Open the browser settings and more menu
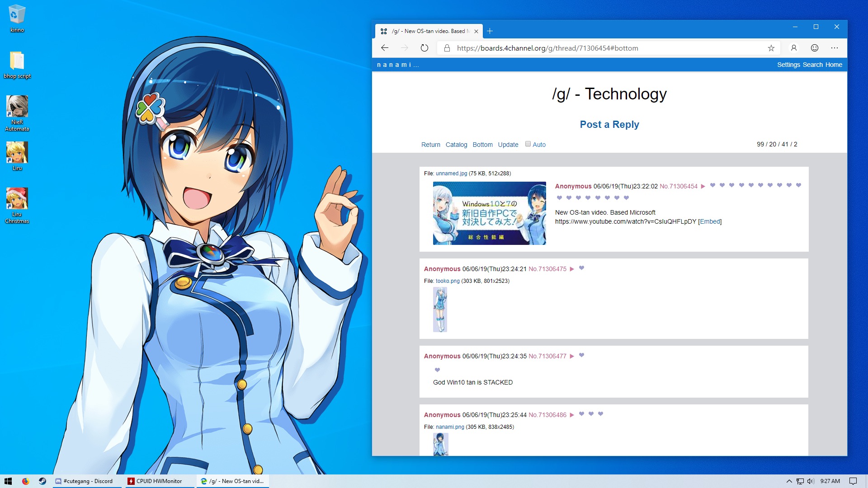This screenshot has height=488, width=868. tap(835, 48)
